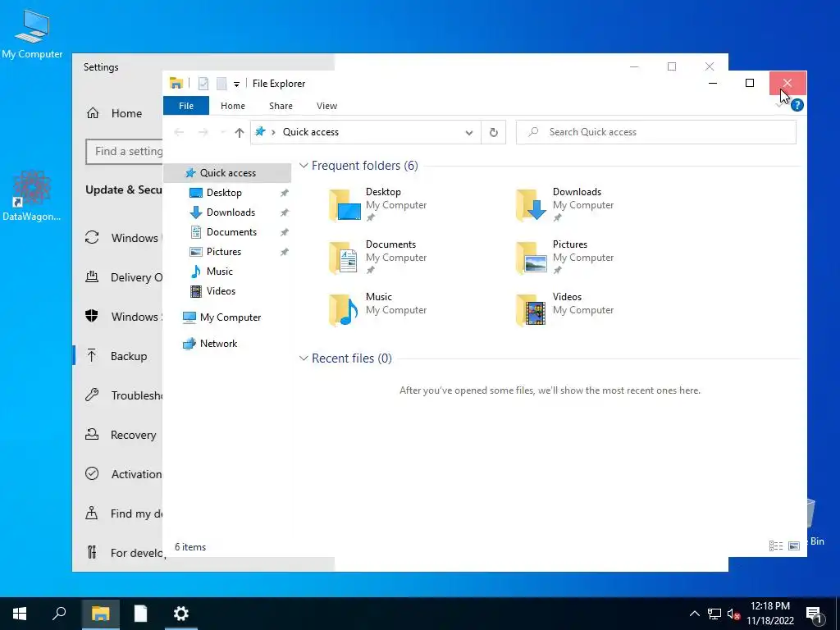The width and height of the screenshot is (840, 630).
Task: Open the File Explorer help icon
Action: click(x=797, y=105)
